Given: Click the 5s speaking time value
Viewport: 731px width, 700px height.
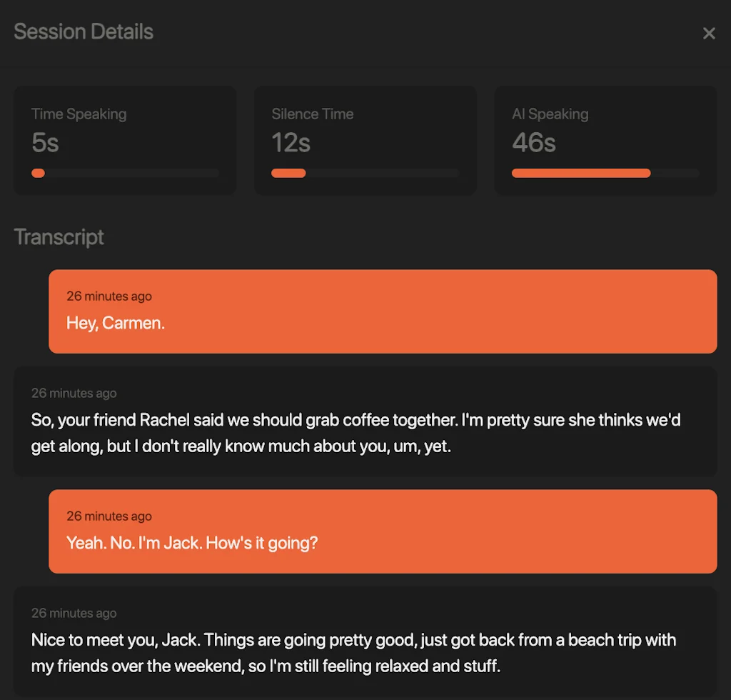Looking at the screenshot, I should coord(44,143).
